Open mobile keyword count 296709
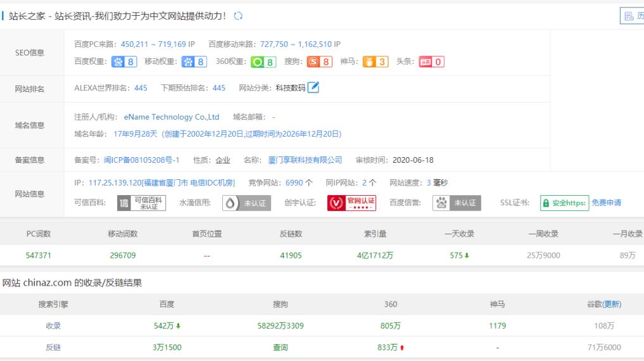 click(122, 255)
